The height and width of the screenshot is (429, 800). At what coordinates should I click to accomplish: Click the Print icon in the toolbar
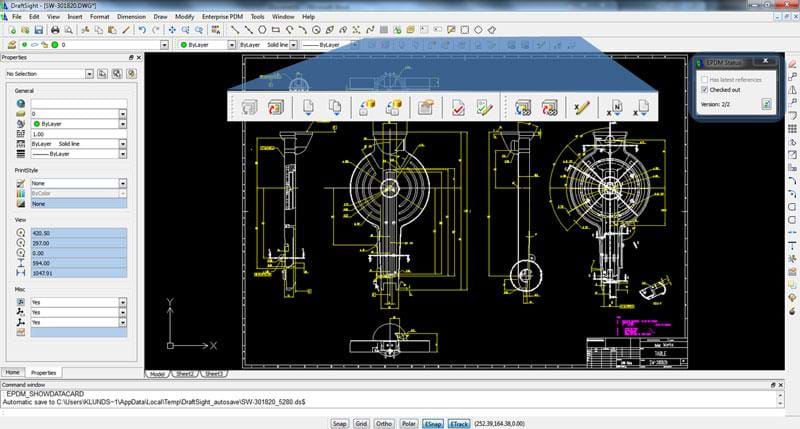53,30
